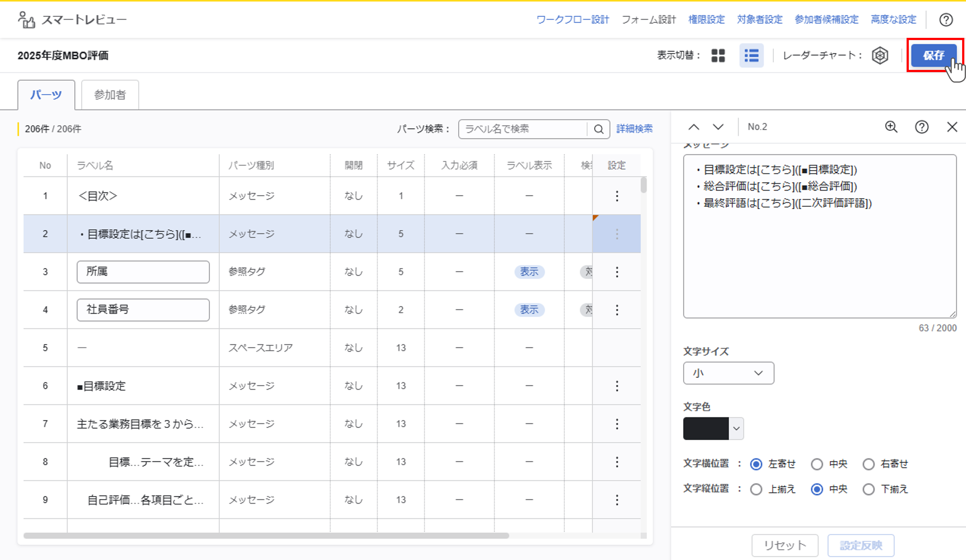Viewport: 966px width, 560px height.
Task: Edit the 社員番号 label name field
Action: tap(143, 310)
